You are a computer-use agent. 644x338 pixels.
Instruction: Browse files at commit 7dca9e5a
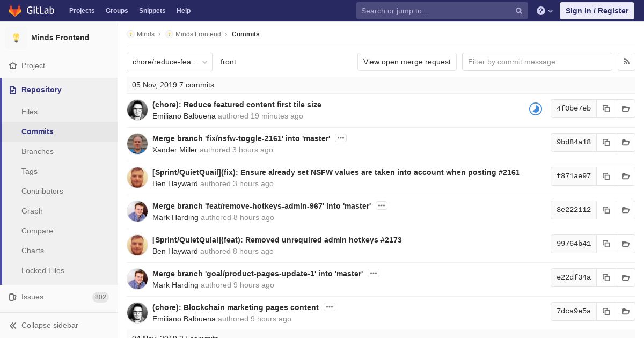[x=625, y=311]
